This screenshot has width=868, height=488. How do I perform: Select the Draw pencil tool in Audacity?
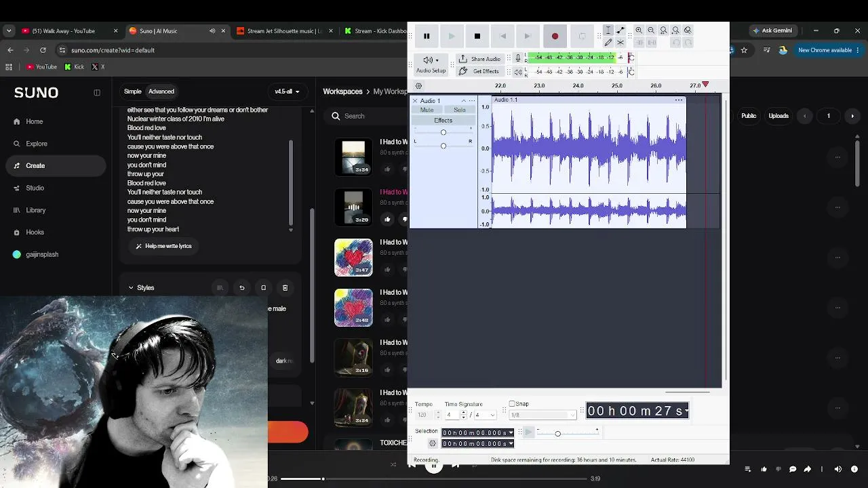[x=608, y=43]
